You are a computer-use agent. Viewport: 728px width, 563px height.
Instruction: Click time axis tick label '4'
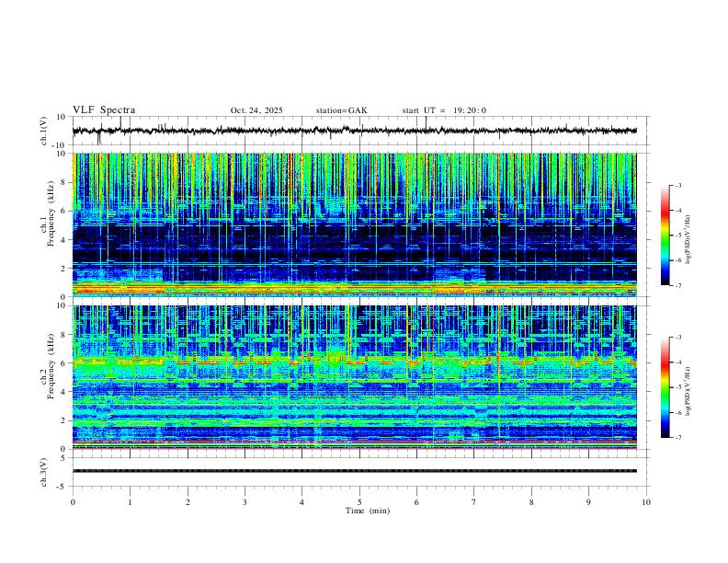click(301, 502)
